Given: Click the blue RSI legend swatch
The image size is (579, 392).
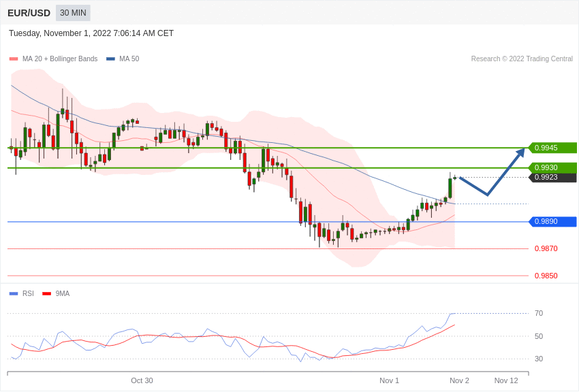Looking at the screenshot, I should (x=14, y=293).
